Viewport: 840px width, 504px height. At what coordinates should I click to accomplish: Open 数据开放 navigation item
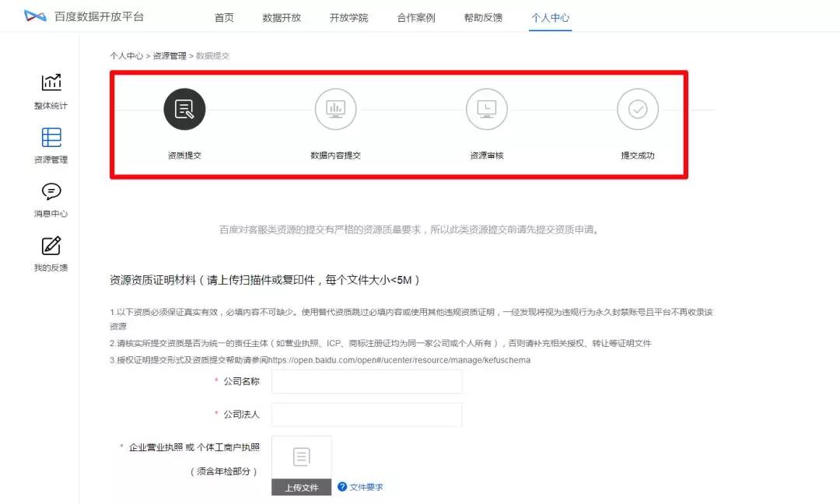point(282,18)
